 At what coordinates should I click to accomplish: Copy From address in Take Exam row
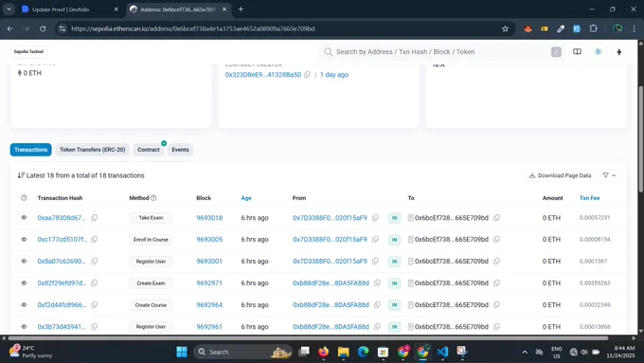click(375, 217)
